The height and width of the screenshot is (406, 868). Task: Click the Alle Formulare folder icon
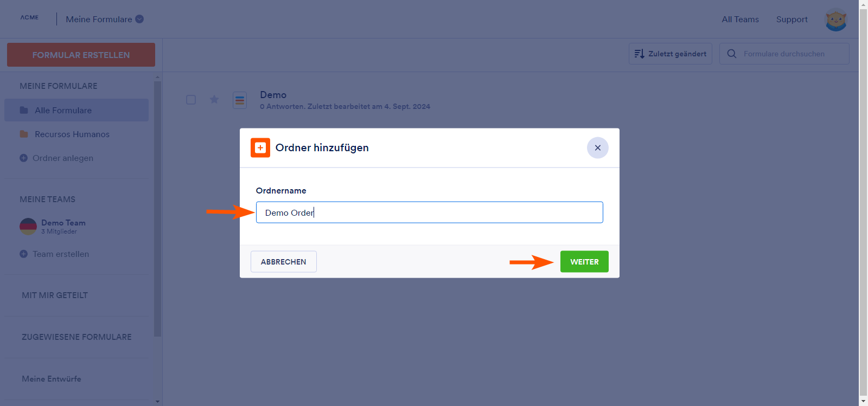click(24, 110)
